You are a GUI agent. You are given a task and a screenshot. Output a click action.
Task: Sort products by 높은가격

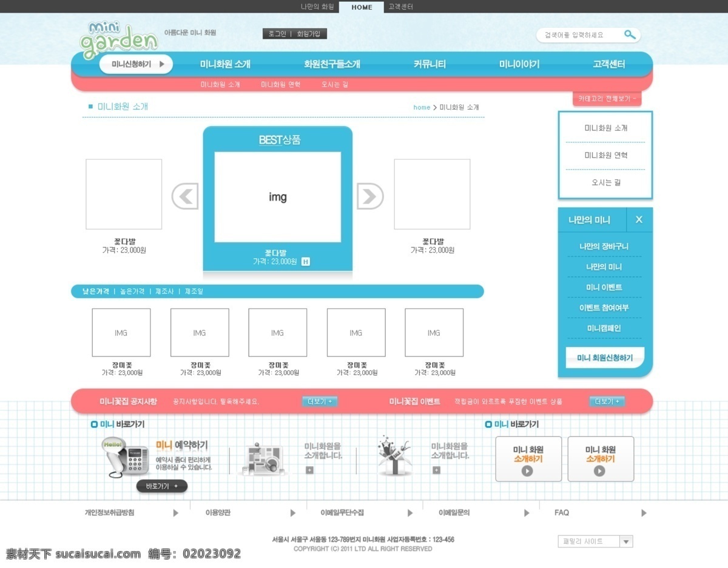[x=132, y=292]
